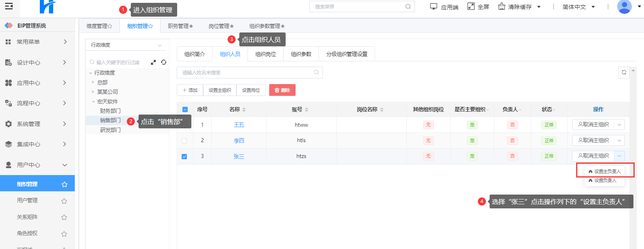The height and width of the screenshot is (249, 644).
Task: Toggle the select-all header checkbox
Action: (x=185, y=109)
